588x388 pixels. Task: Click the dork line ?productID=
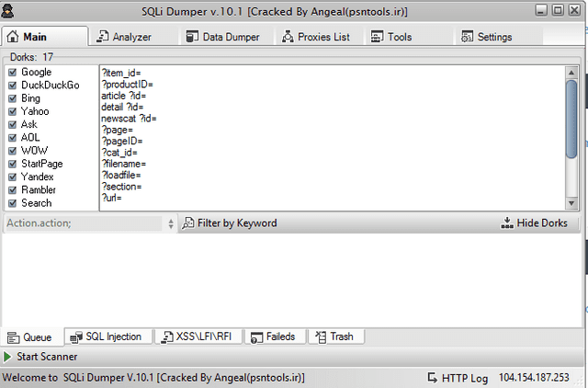point(127,85)
